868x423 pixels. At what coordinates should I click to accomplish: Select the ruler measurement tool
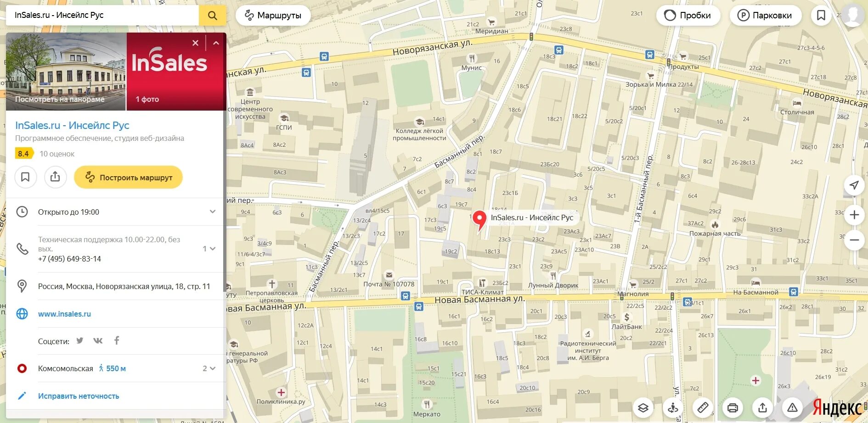703,407
